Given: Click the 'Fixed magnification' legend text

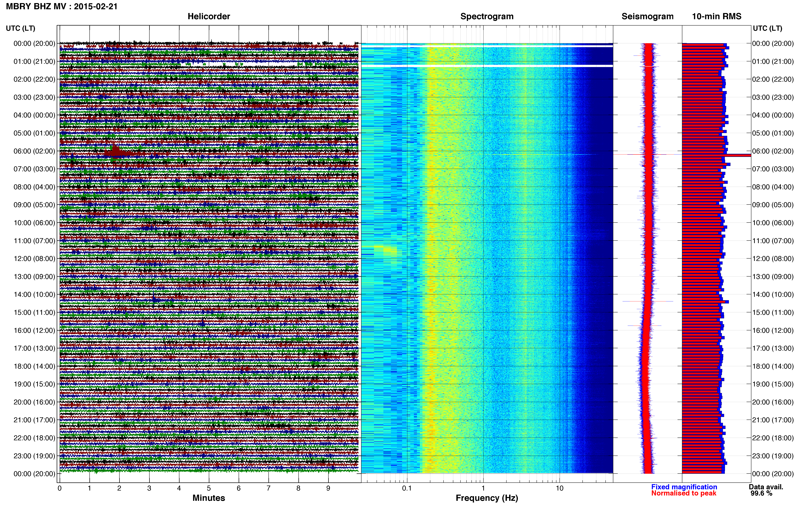Looking at the screenshot, I should 684,487.
